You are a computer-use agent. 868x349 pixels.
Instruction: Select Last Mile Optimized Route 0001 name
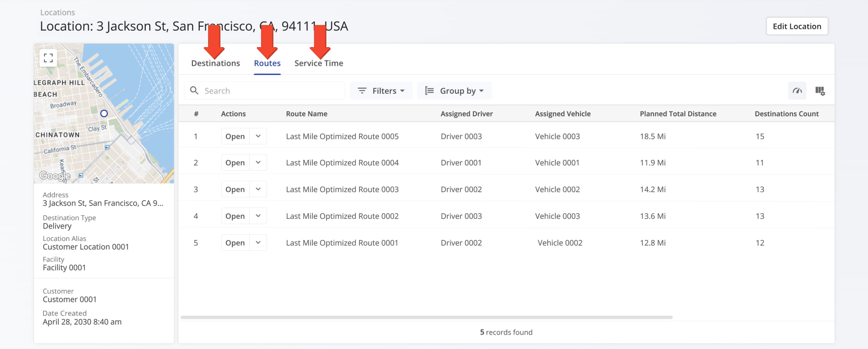pyautogui.click(x=342, y=243)
